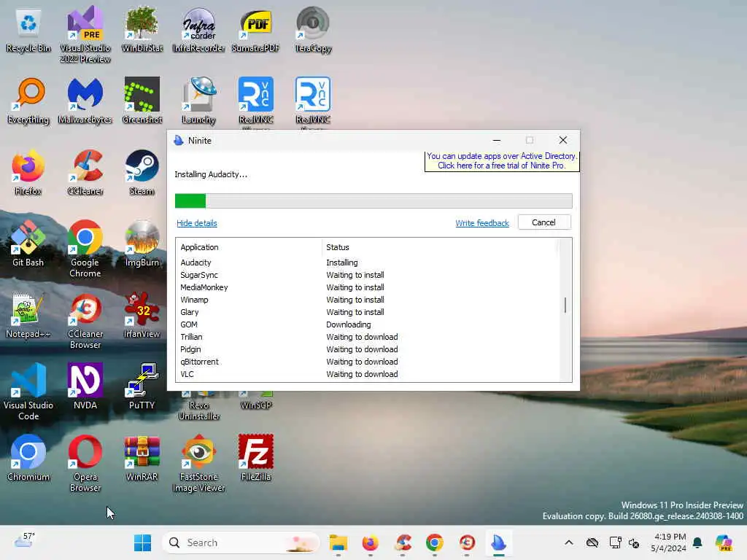Screen dimensions: 747x560
Task: Select the Notepad++ desktop icon
Action: 28,315
